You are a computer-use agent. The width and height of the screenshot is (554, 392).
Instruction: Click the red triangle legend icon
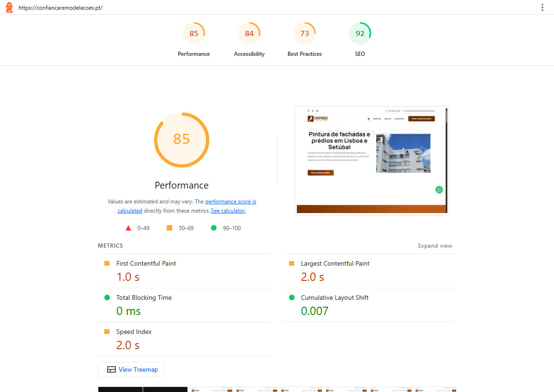(x=128, y=228)
